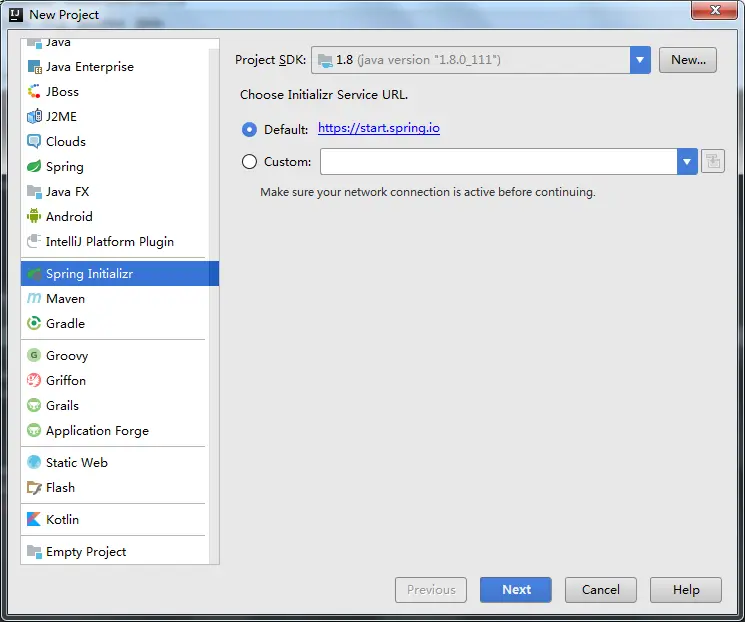Click the Empty Project folder icon
745x622 pixels.
tap(34, 552)
